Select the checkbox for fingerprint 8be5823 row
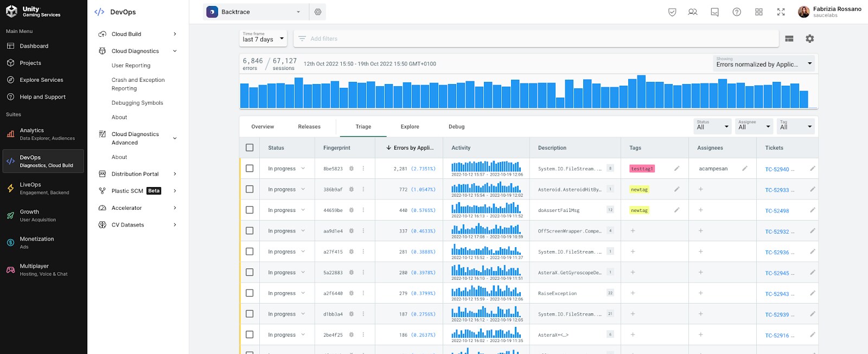Image resolution: width=868 pixels, height=354 pixels. [x=250, y=169]
